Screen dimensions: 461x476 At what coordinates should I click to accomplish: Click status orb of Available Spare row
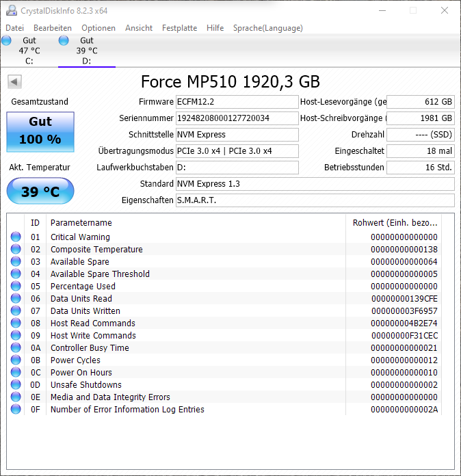tap(16, 261)
